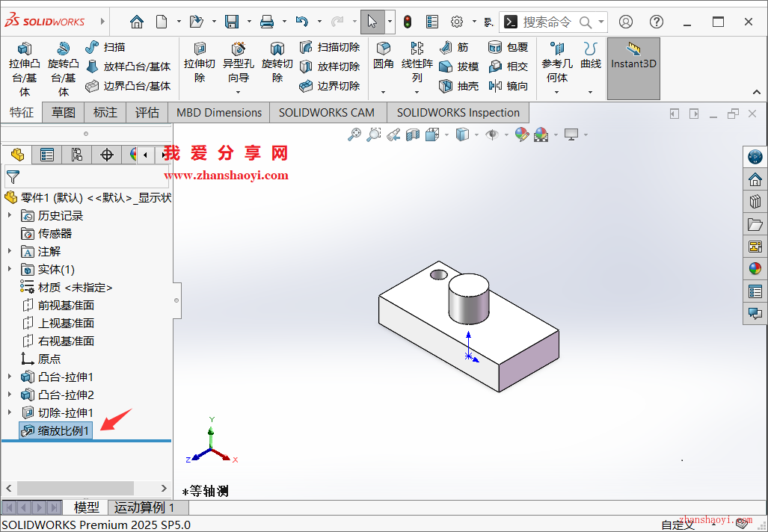
Task: Select the Intersect (相交) tool
Action: click(508, 66)
